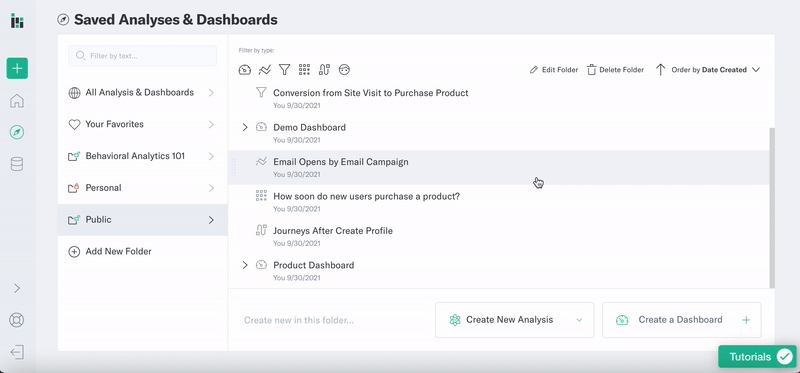
Task: Open the Home icon in sidebar
Action: [17, 101]
